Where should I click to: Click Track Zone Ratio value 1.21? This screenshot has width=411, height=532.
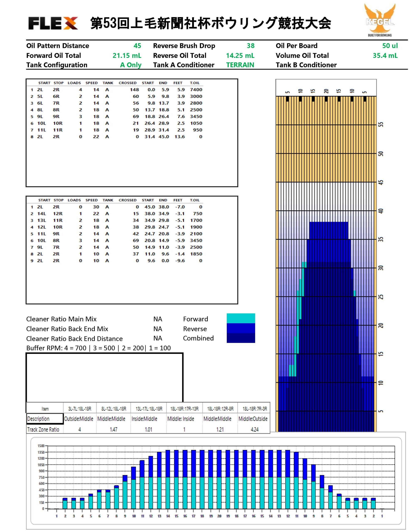[220, 429]
